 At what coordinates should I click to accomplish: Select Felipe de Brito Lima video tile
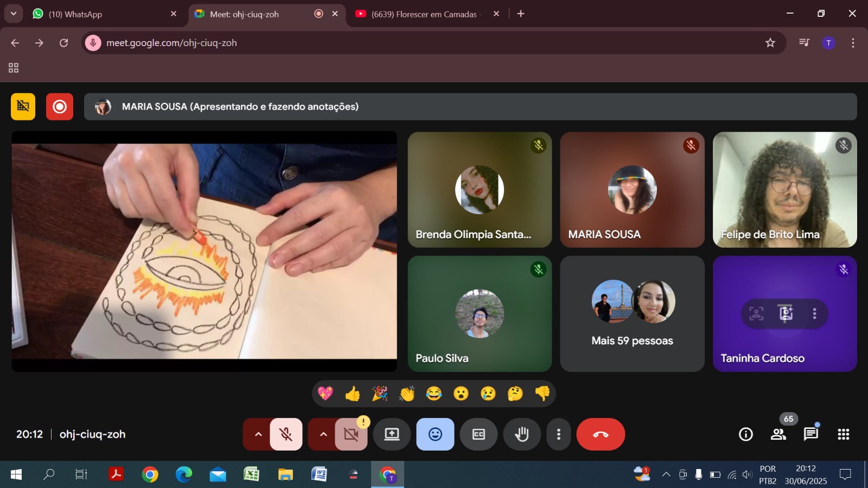[x=784, y=190]
